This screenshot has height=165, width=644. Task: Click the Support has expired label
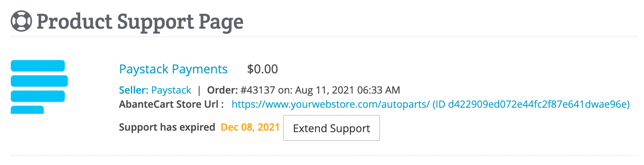167,127
